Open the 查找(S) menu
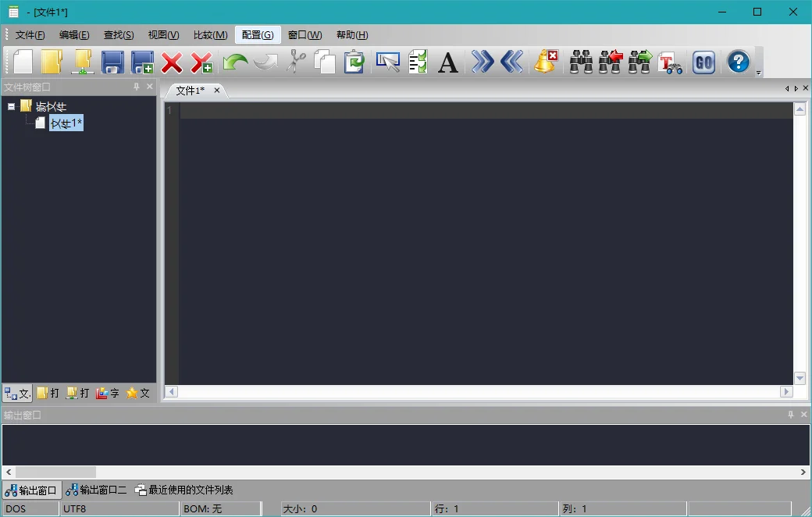Viewport: 812px width, 517px height. tap(119, 34)
